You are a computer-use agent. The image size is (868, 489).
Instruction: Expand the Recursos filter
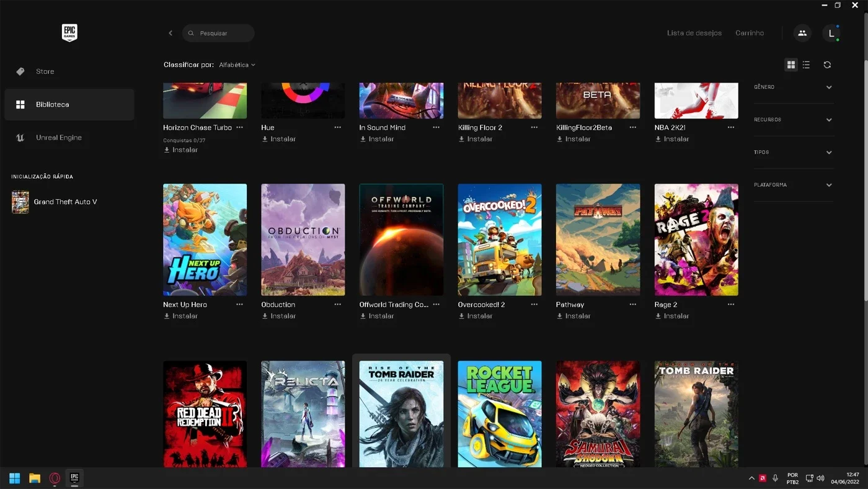(x=794, y=120)
